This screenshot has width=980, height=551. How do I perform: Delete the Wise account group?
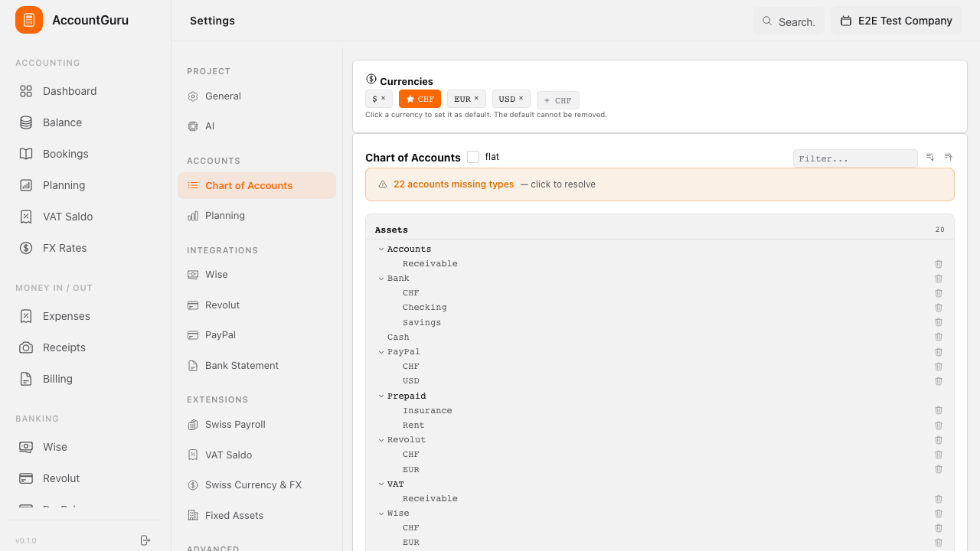(939, 514)
